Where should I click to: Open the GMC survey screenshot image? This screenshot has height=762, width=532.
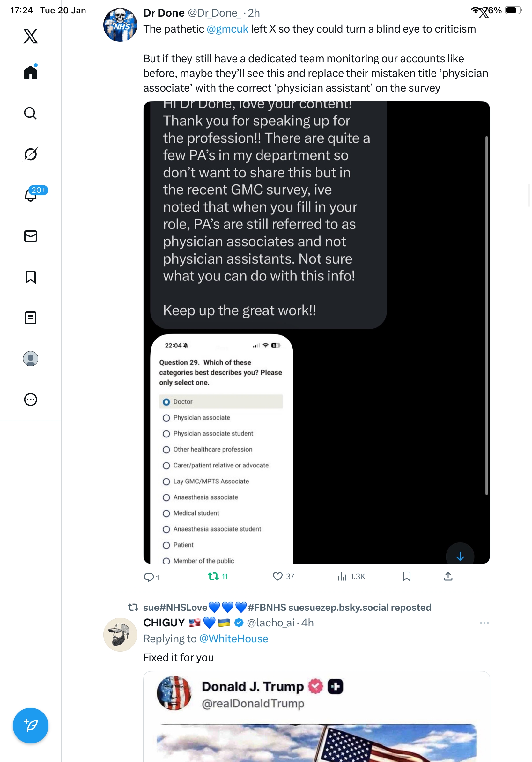(221, 448)
